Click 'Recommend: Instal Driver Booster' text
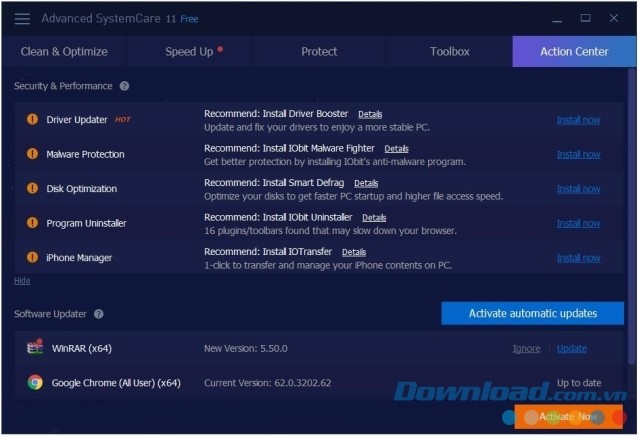This screenshot has width=639, height=437. (x=276, y=114)
